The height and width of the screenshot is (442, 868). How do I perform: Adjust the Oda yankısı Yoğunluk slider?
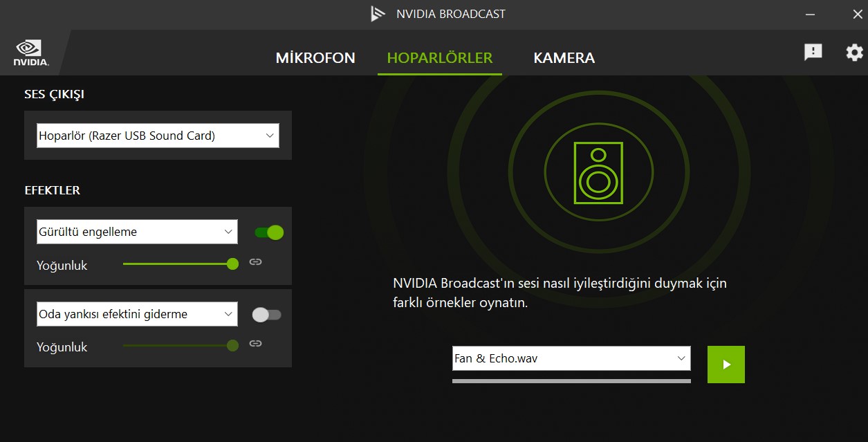click(181, 345)
